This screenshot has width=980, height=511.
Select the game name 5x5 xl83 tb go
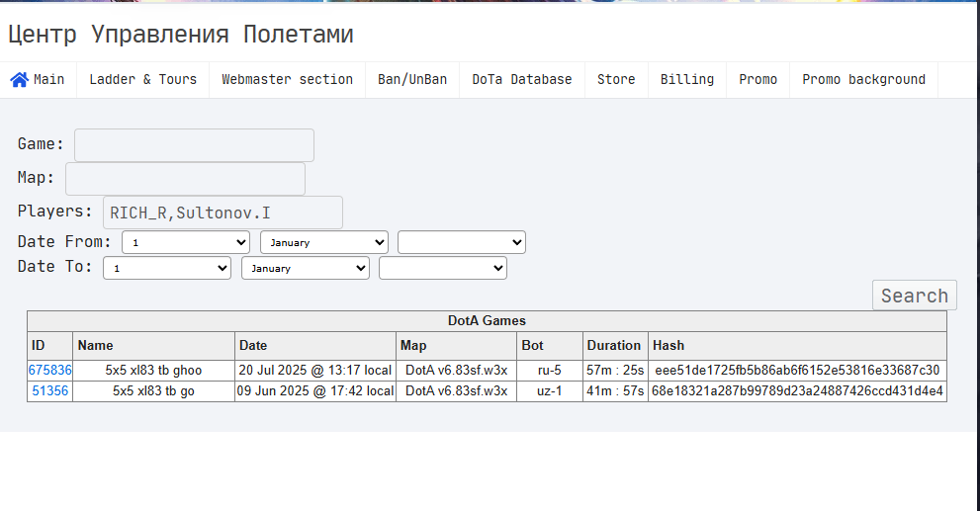pyautogui.click(x=153, y=391)
